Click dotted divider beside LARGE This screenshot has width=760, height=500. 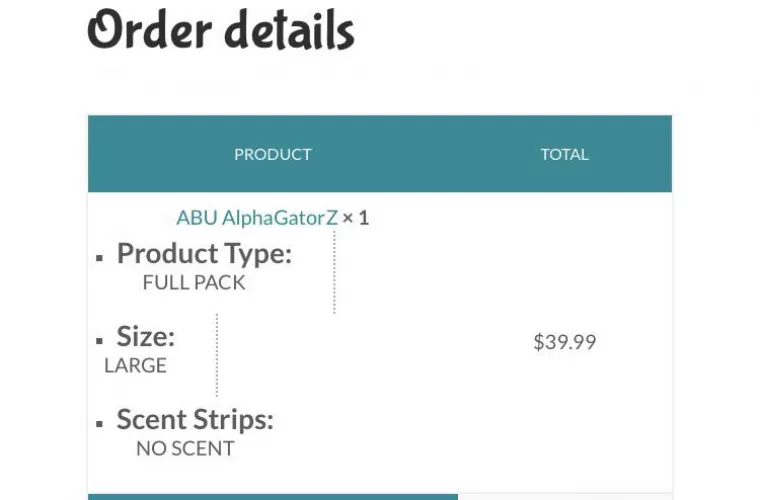point(216,355)
